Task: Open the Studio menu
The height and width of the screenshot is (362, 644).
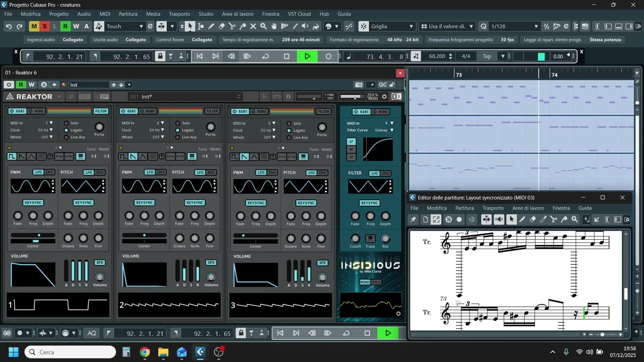Action: 206,14
